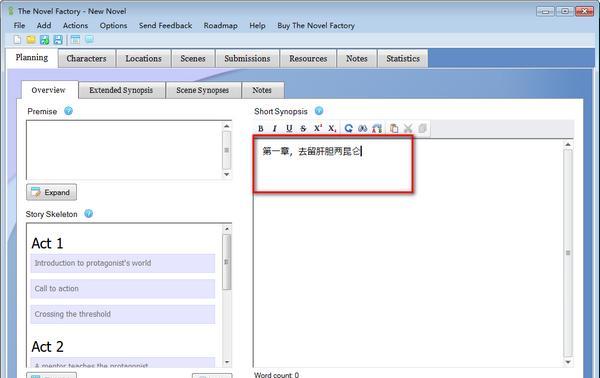
Task: Click inside the Premise text box
Action: point(124,150)
